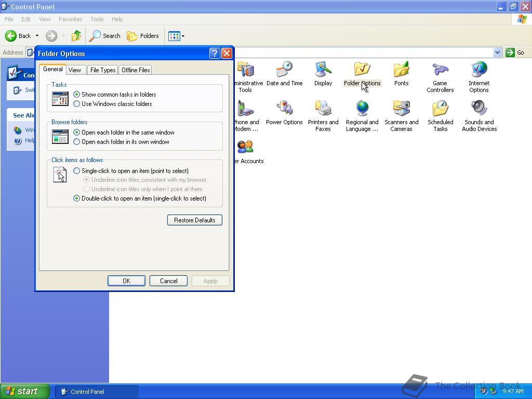Open the Regional and Language icon
Viewport: 532px width, 399px height.
[362, 116]
